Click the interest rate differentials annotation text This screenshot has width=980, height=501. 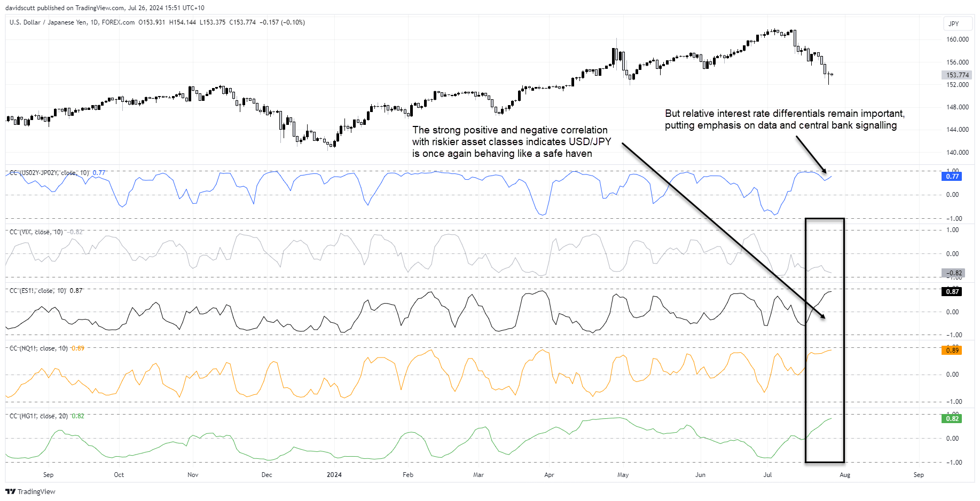point(785,120)
